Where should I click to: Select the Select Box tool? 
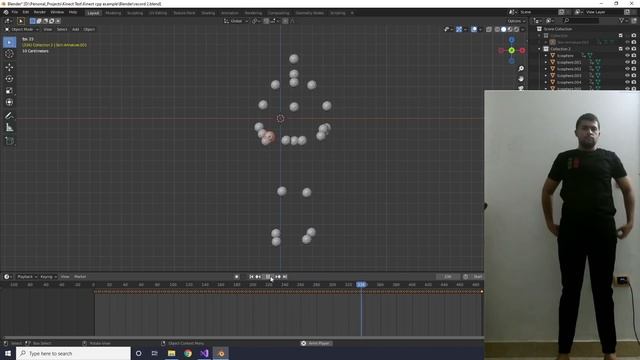tap(9, 42)
